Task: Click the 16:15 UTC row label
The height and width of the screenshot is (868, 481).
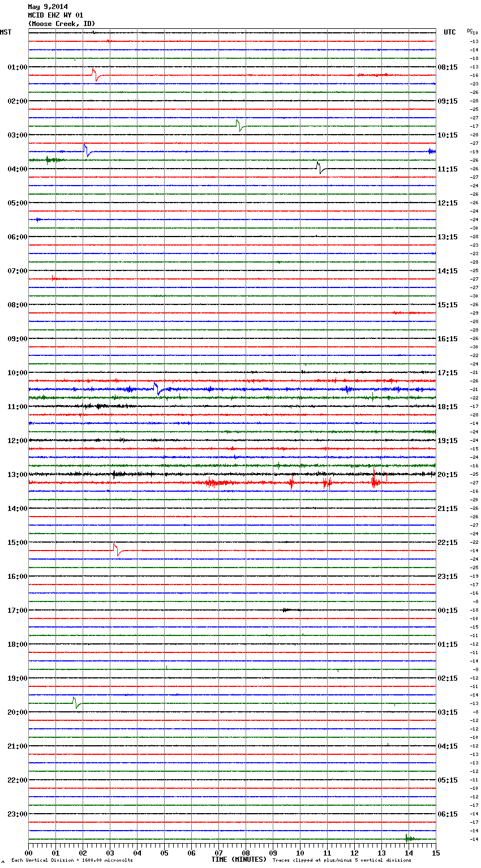Action: coord(448,338)
